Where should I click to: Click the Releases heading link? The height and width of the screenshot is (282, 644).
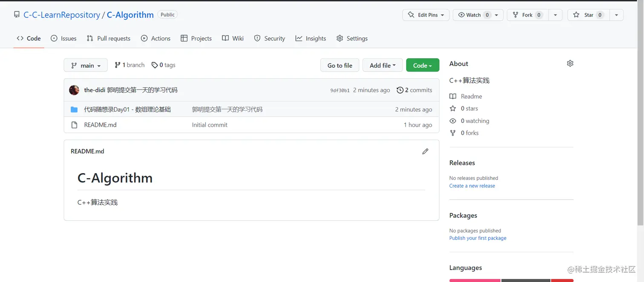(462, 163)
